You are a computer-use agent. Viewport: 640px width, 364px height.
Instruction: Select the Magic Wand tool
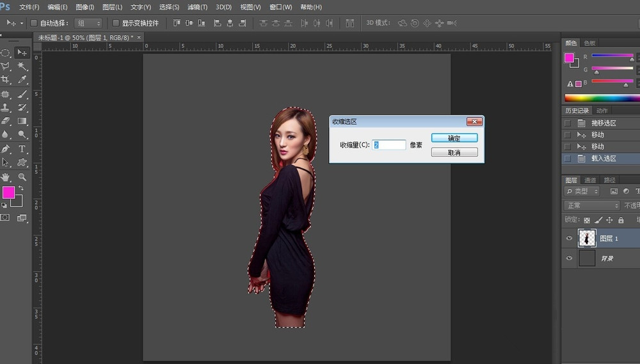click(22, 66)
